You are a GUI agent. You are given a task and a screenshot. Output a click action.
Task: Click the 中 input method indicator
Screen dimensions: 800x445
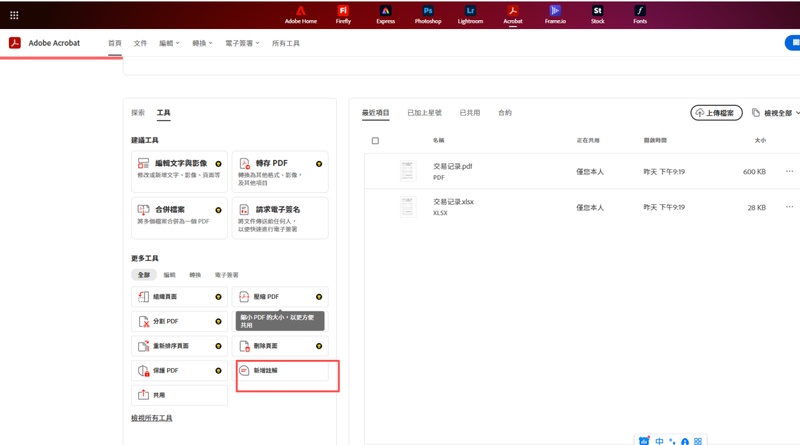point(659,441)
